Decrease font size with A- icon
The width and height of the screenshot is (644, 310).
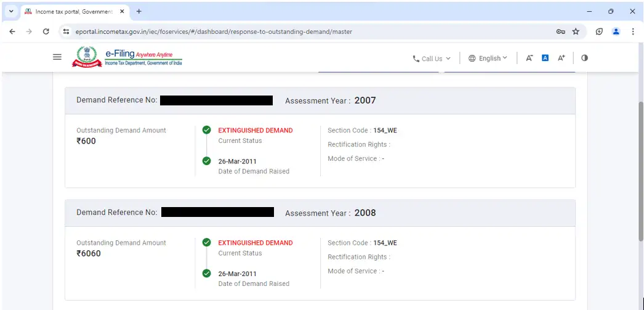pos(529,58)
